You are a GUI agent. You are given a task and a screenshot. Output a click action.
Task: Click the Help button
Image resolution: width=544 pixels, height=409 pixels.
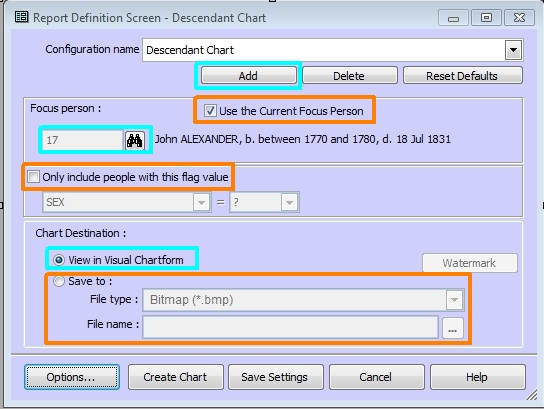click(478, 377)
